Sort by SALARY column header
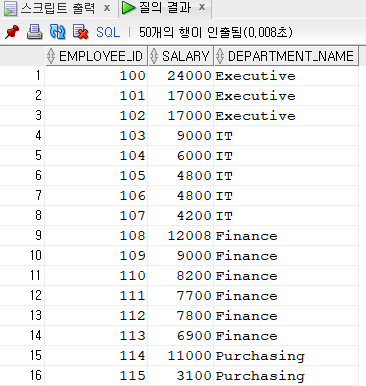Viewport: 366px width, 386px height. 181,56
